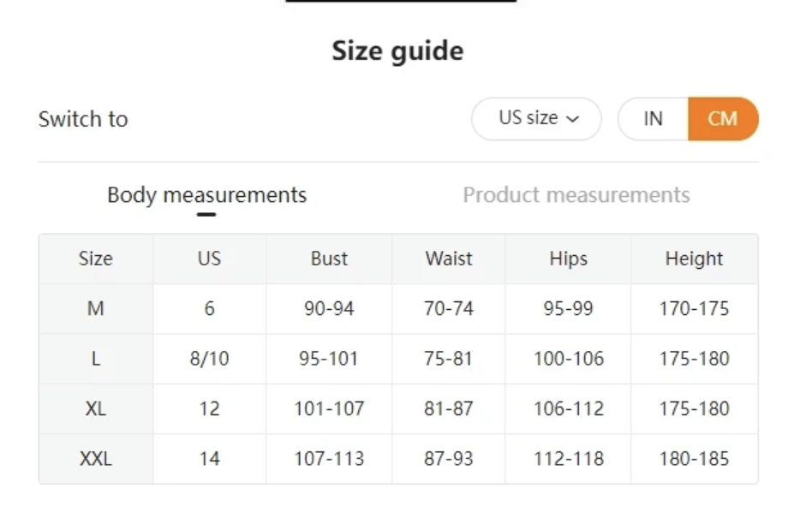
Task: Click the Switch to label
Action: click(82, 119)
